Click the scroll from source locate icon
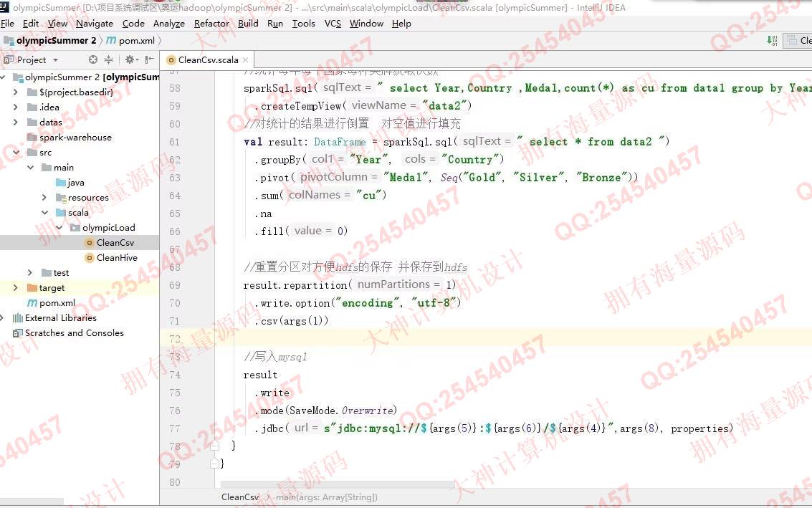Viewport: 812px width, 508px height. pyautogui.click(x=93, y=59)
